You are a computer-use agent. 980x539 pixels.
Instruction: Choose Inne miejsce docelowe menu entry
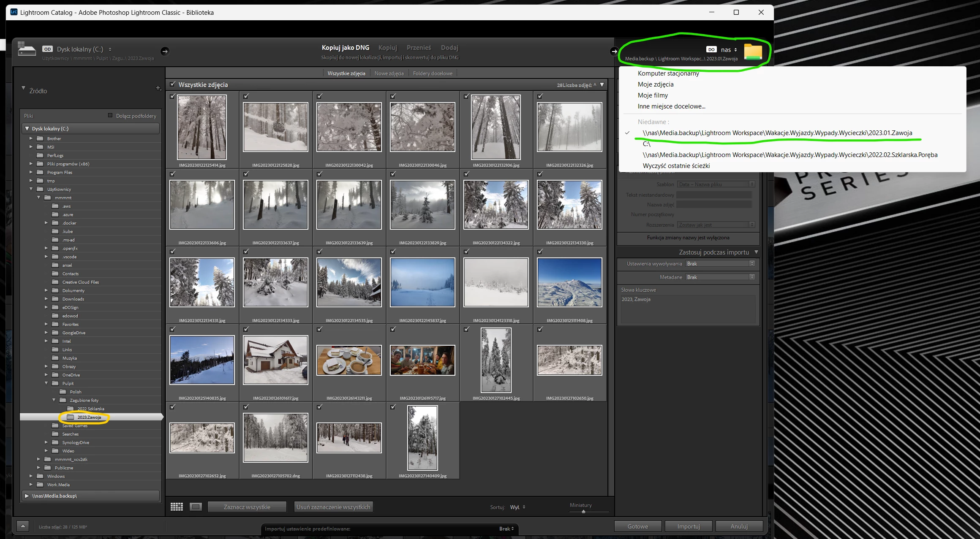pos(671,106)
